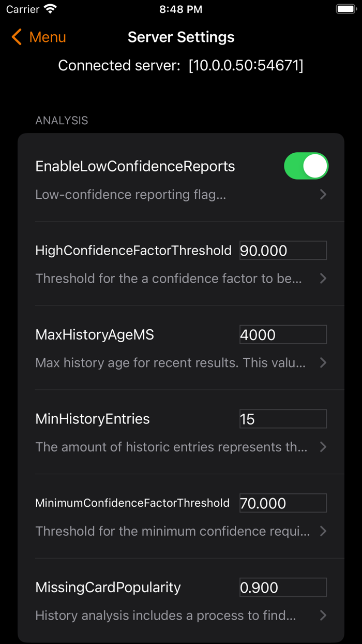Edit the HighConfidenceFactorThreshold value field showing 90.000
This screenshot has height=644, width=362.
tap(283, 251)
